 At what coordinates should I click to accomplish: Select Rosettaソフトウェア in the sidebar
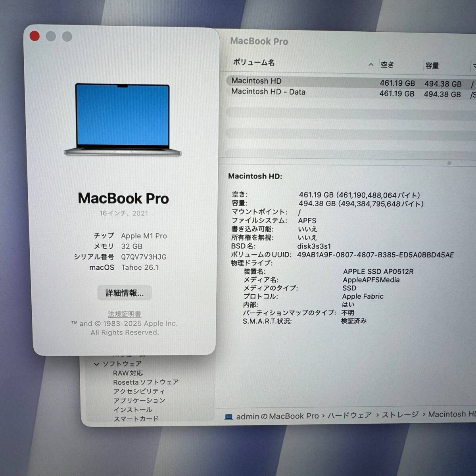(x=146, y=382)
